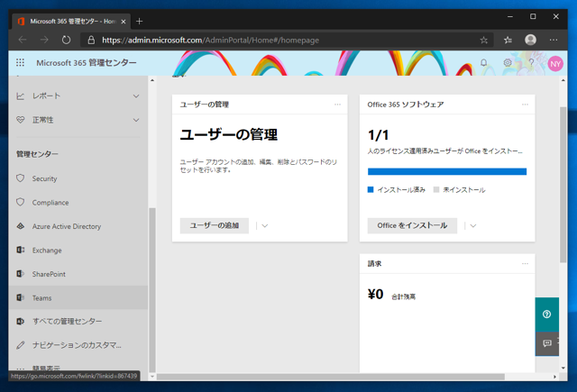Click the Compliance shield icon
Image resolution: width=577 pixels, height=392 pixels.
click(20, 202)
